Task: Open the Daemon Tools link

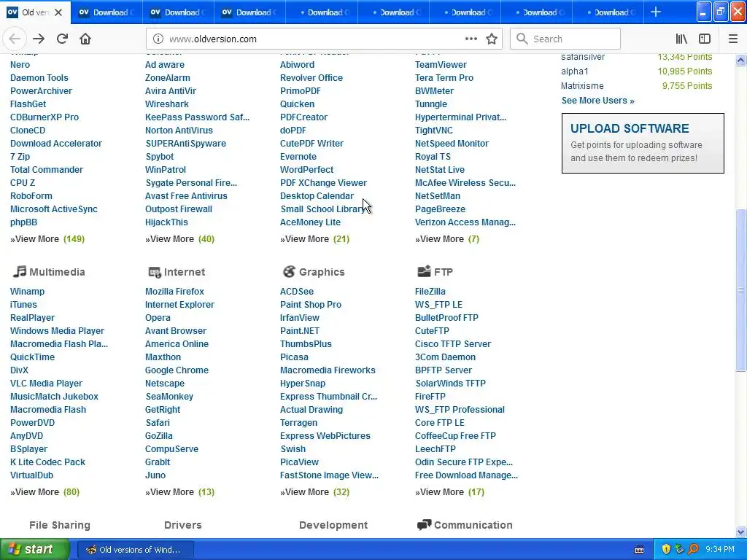Action: 39,77
